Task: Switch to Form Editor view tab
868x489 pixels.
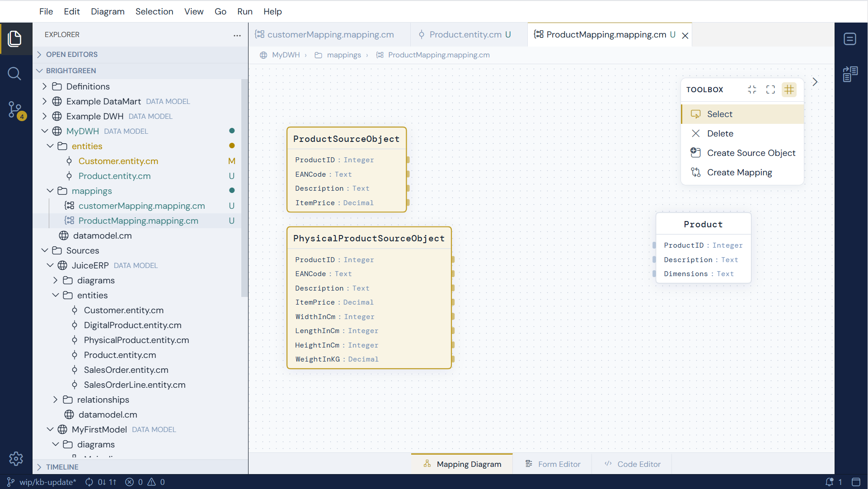Action: [552, 464]
